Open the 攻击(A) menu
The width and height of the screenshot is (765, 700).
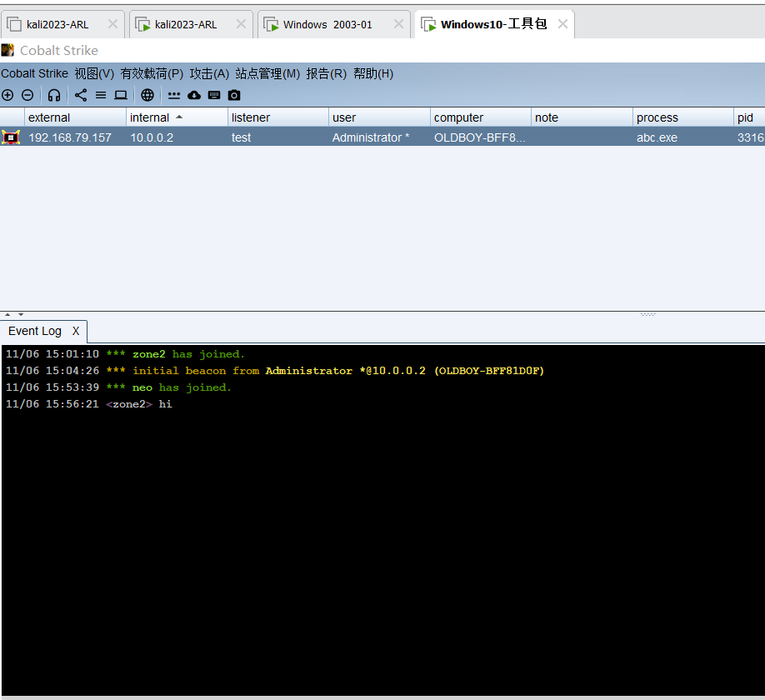(x=209, y=73)
